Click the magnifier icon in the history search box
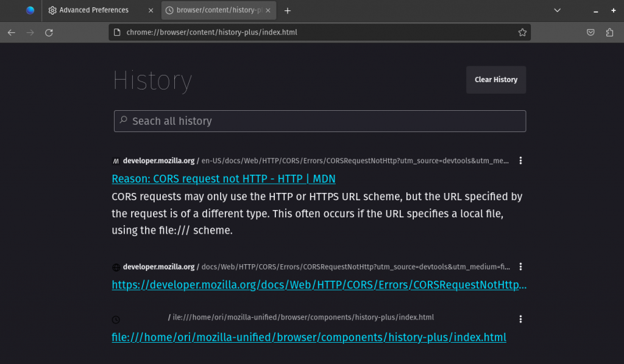 (x=123, y=120)
